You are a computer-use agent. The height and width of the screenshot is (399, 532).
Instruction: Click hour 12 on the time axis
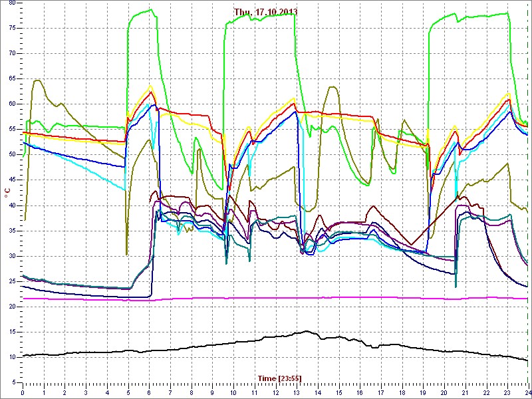coord(275,393)
